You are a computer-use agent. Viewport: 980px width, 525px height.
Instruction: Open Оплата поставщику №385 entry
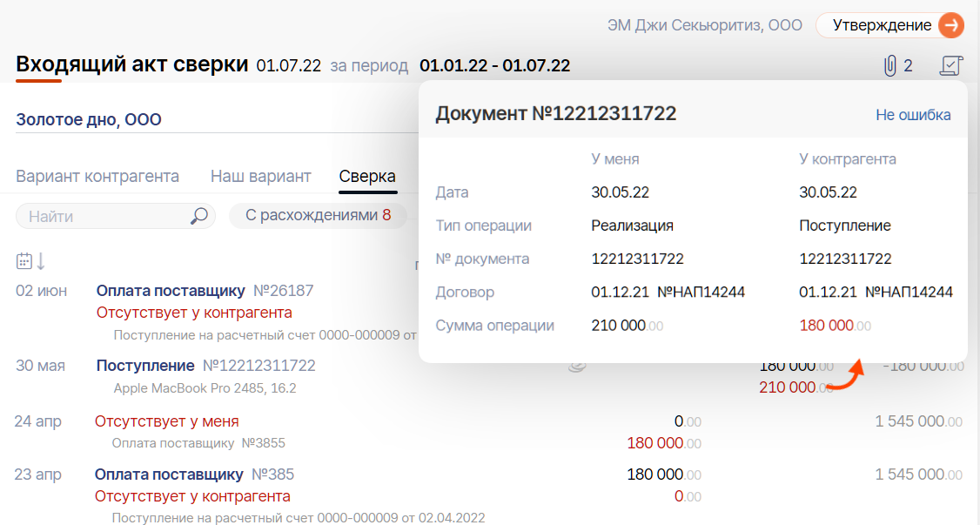(x=194, y=475)
